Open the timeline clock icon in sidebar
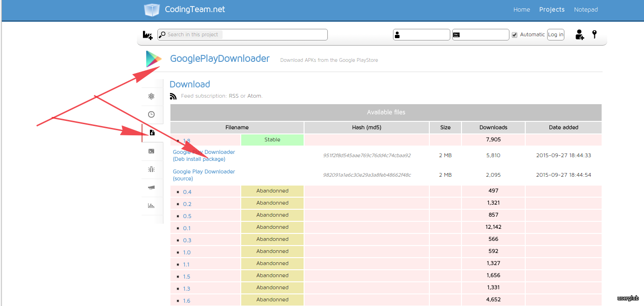The width and height of the screenshot is (644, 306). click(151, 114)
